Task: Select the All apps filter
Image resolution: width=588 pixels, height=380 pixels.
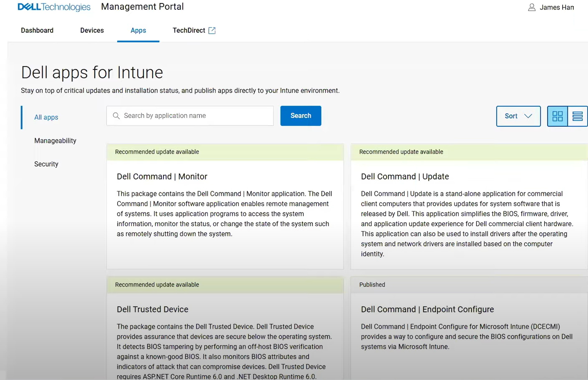Action: [x=46, y=117]
